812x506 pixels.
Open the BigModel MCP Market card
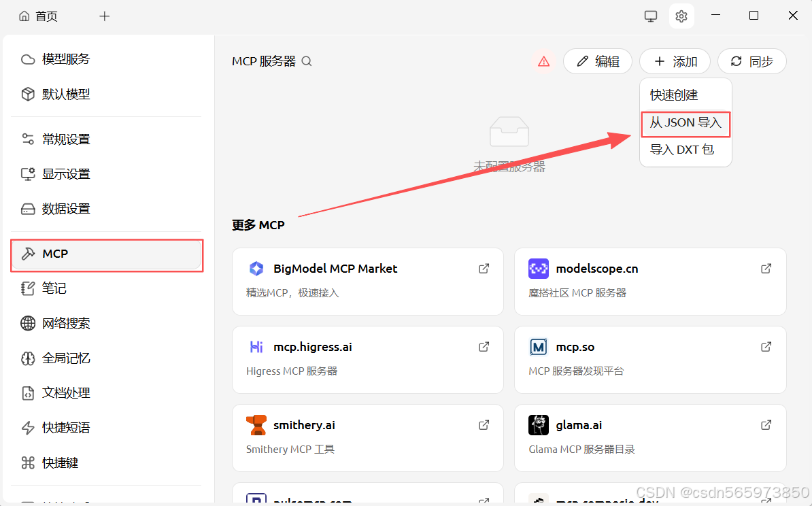coord(368,282)
